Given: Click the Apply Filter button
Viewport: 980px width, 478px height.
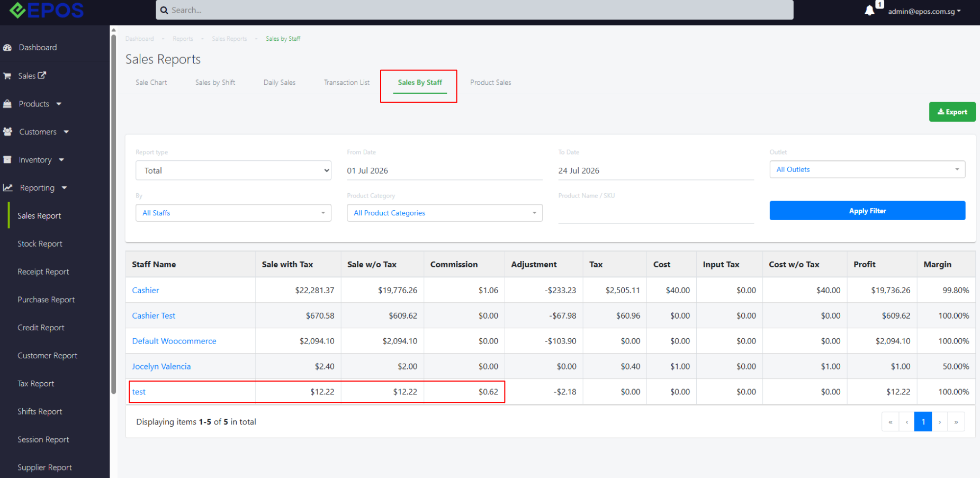Looking at the screenshot, I should click(x=867, y=211).
